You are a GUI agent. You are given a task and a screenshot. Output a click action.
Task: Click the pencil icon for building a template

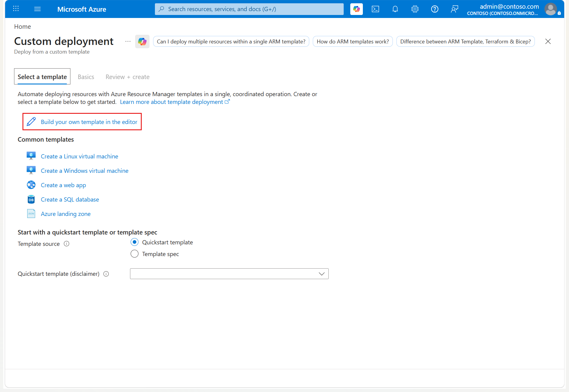31,122
